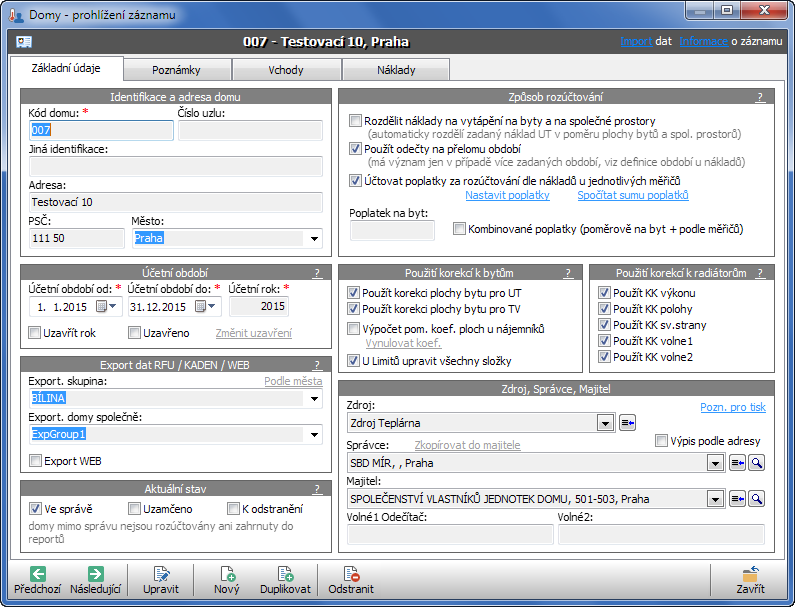The width and height of the screenshot is (795, 607).
Task: Go to previous record with Předchozí
Action: tap(38, 580)
